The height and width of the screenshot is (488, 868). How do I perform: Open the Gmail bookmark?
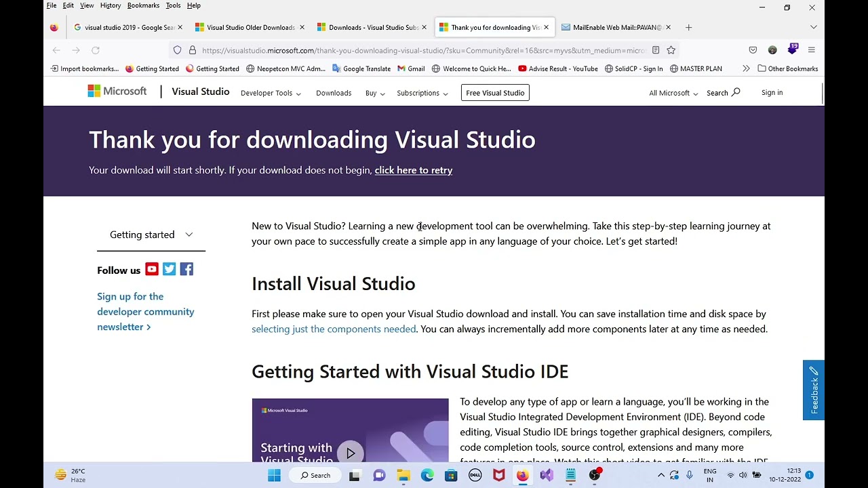click(411, 68)
